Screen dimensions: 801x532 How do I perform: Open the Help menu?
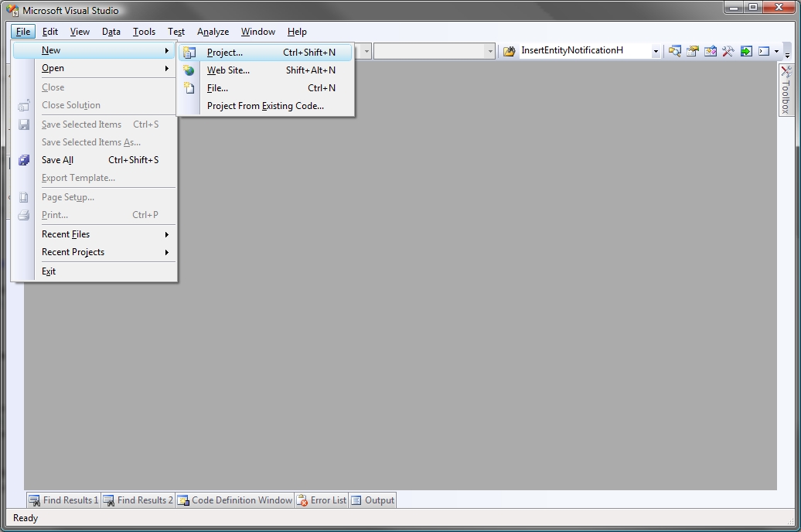[297, 32]
